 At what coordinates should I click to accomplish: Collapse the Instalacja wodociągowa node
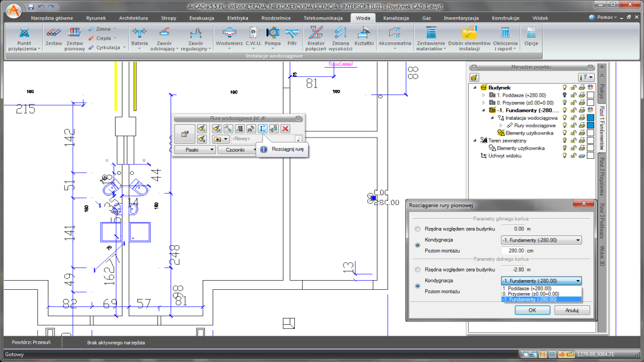492,118
